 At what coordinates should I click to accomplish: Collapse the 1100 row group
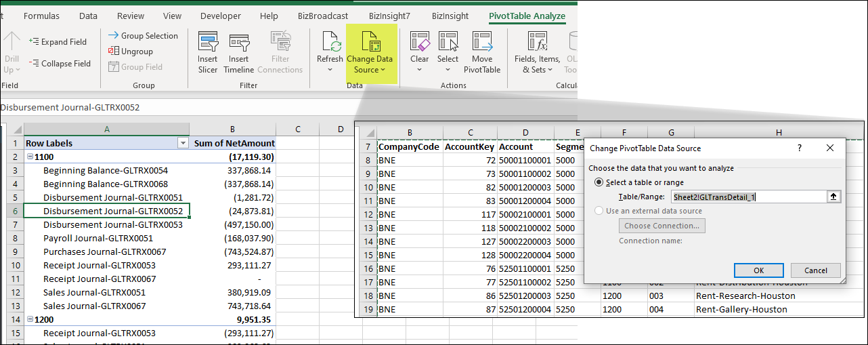(x=29, y=157)
